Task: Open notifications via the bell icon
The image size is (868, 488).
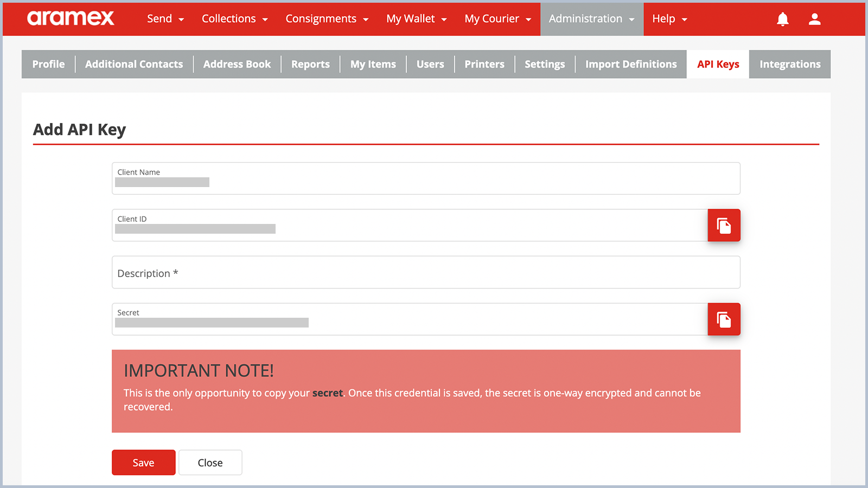Action: coord(783,18)
